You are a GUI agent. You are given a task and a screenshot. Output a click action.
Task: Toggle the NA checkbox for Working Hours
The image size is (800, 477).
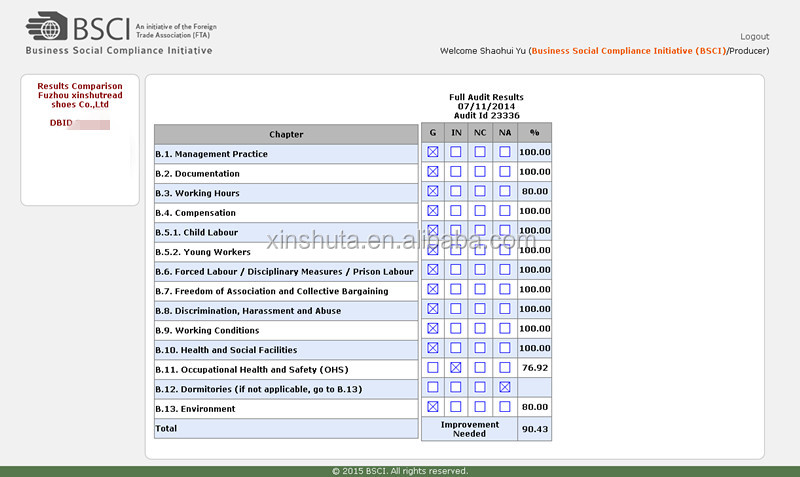pyautogui.click(x=505, y=191)
